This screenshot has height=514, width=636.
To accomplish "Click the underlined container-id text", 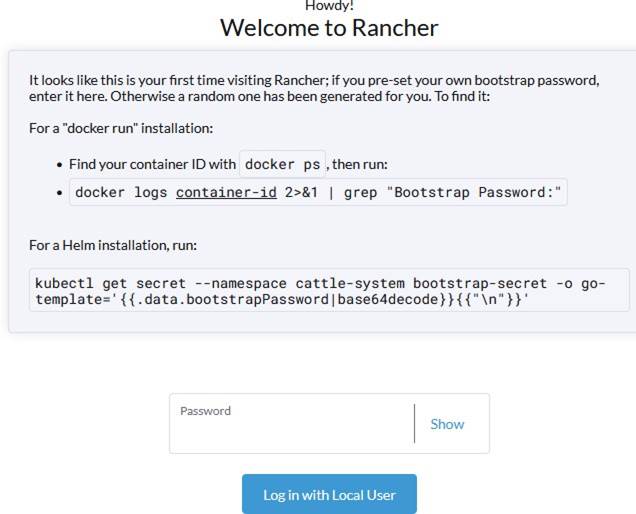I will click(x=226, y=193).
